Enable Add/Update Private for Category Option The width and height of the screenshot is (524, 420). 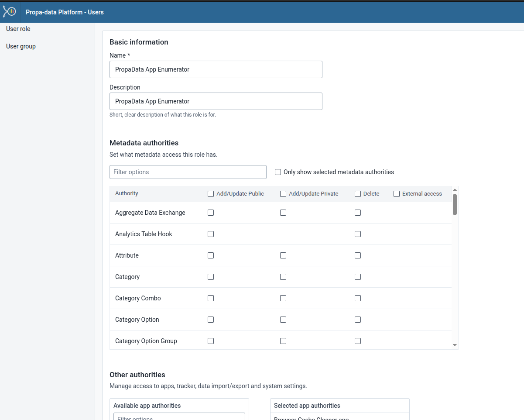click(x=283, y=320)
